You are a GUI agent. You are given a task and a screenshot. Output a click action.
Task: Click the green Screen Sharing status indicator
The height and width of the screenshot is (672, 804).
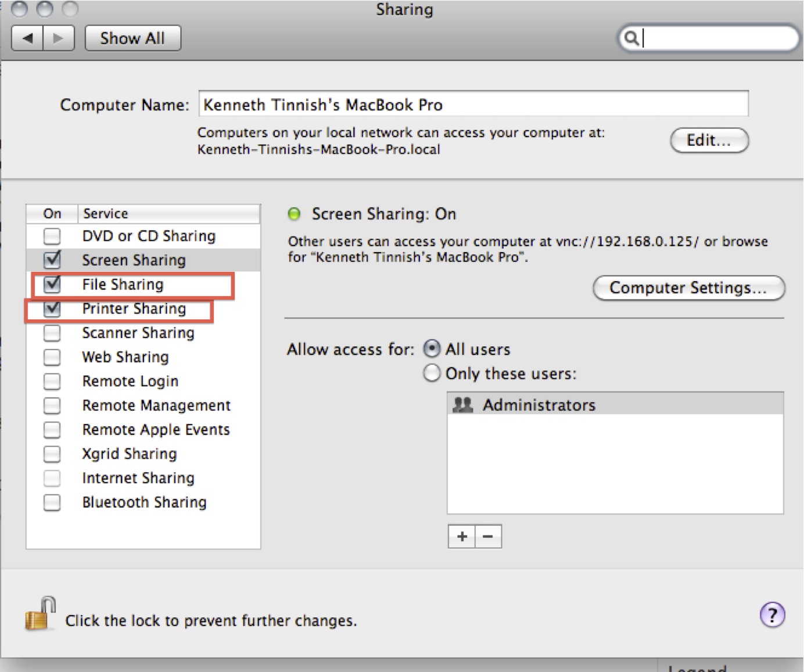[x=294, y=214]
